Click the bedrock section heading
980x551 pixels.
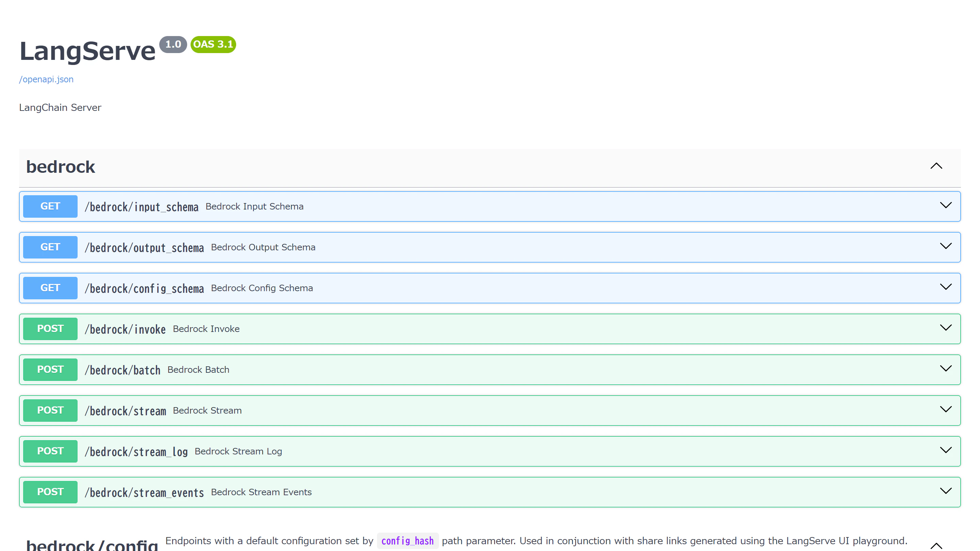pos(61,167)
